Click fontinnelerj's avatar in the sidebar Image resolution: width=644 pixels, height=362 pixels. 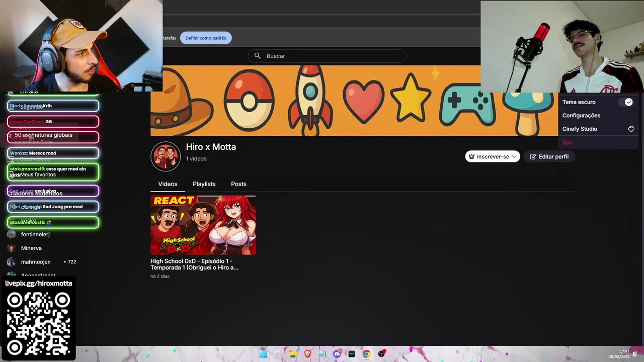11,234
